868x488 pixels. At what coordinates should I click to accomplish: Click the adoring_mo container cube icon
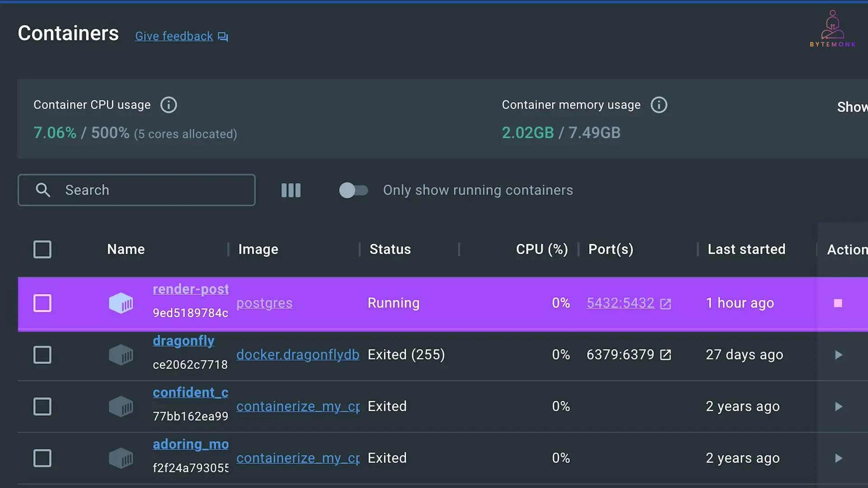point(121,458)
